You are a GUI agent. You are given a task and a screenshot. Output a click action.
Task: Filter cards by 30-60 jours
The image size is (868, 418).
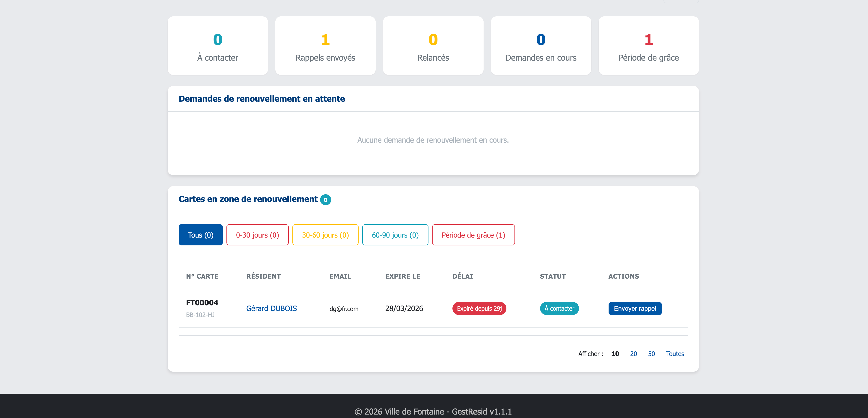click(x=325, y=235)
